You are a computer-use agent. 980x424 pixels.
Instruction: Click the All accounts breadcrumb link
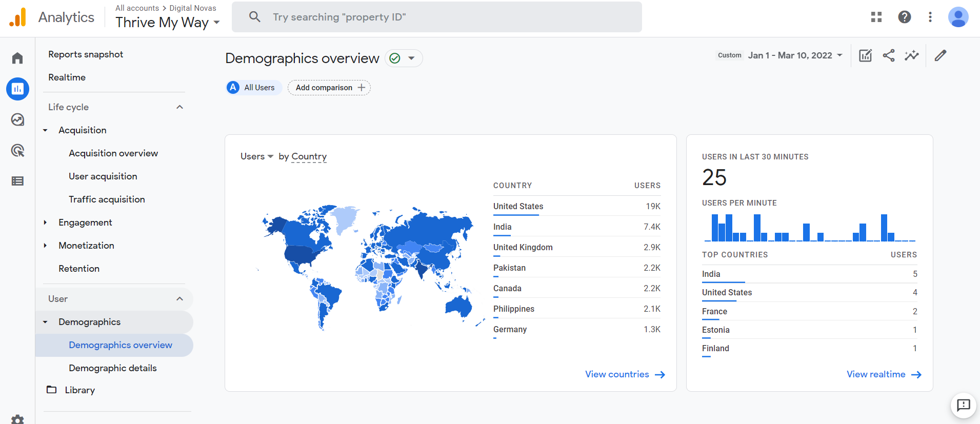pos(137,8)
